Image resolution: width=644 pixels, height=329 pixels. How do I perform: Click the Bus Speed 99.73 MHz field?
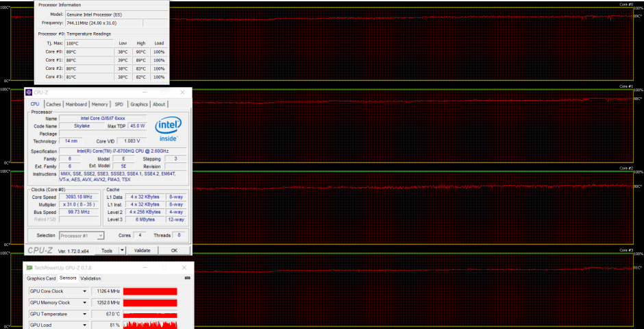[79, 212]
